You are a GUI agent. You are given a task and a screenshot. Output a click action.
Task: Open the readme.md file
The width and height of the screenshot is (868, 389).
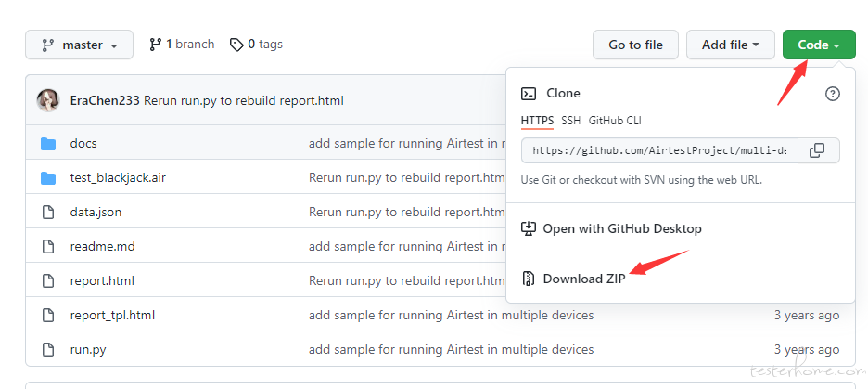[102, 247]
